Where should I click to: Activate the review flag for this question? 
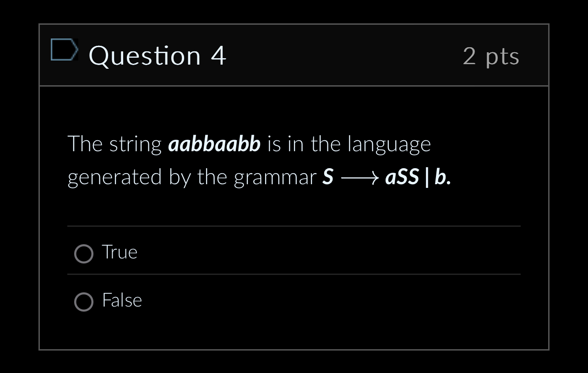[65, 49]
